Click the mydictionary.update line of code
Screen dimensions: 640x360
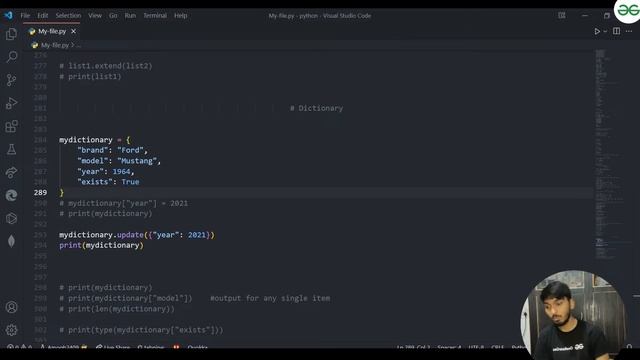[137, 235]
